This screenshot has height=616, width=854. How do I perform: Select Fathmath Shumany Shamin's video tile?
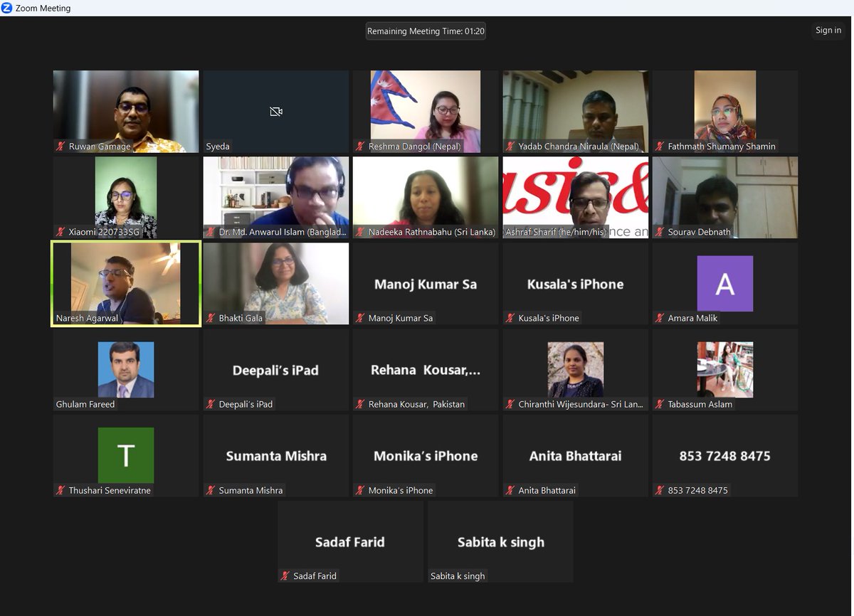point(725,111)
